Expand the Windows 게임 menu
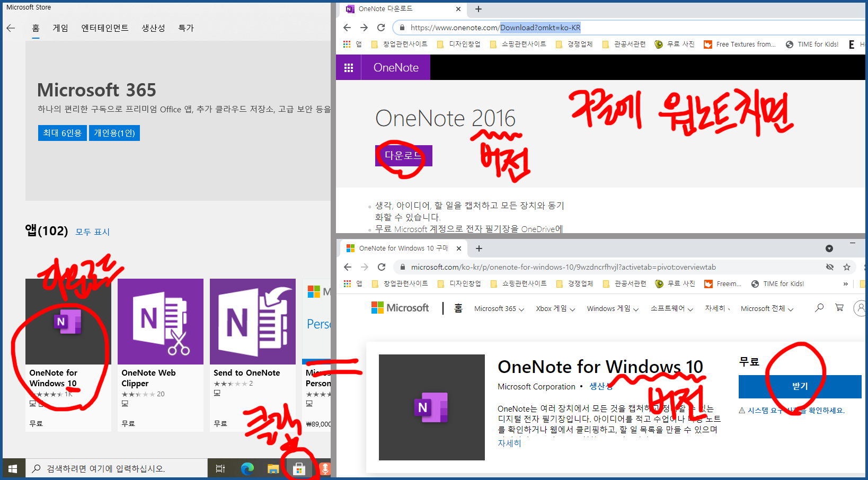868x480 pixels. (613, 308)
